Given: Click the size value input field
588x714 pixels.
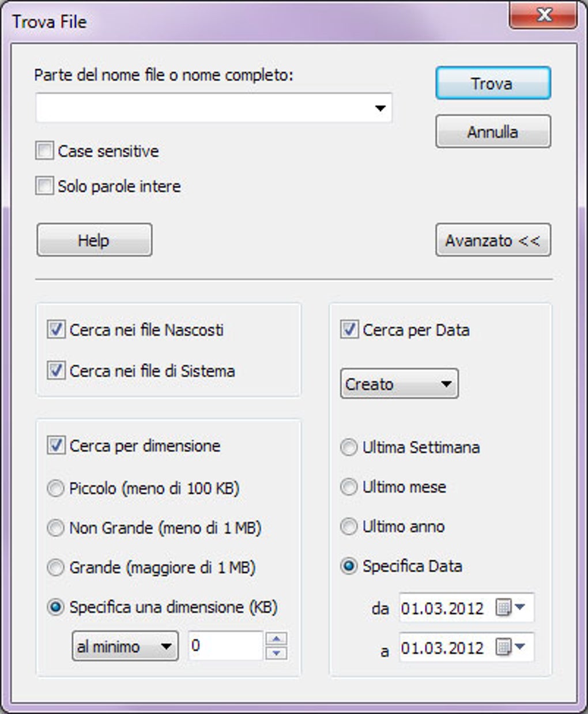Looking at the screenshot, I should click(x=225, y=646).
